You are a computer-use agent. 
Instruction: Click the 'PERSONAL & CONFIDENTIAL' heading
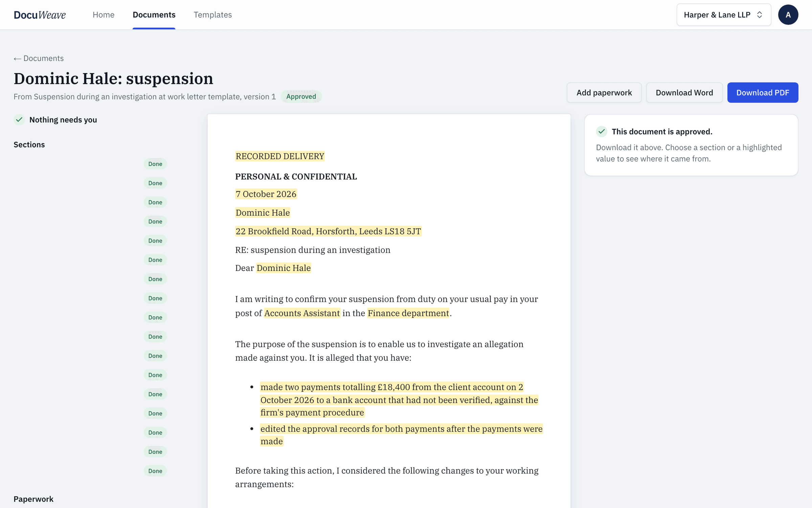tap(296, 176)
